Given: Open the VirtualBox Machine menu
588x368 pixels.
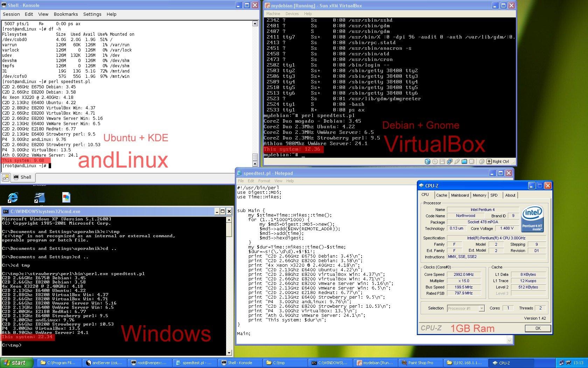Looking at the screenshot, I should tap(273, 14).
